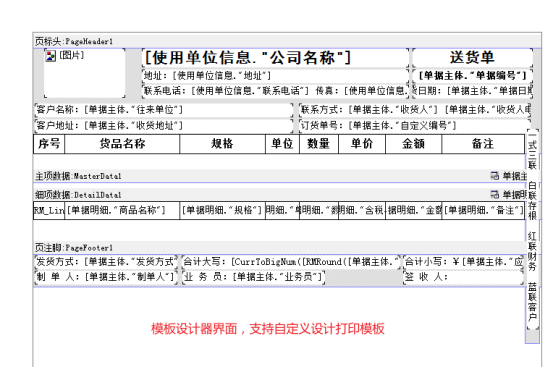Select the 送货单 title box
This screenshot has height=368, width=554.
(x=472, y=58)
